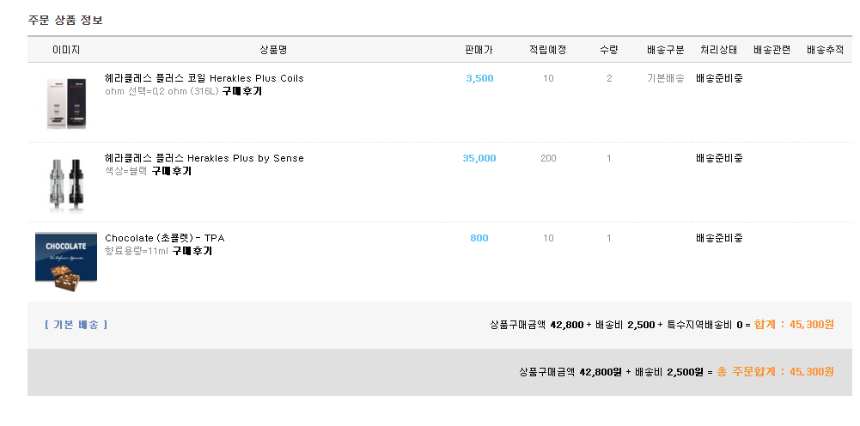
Task: Click the 상품명 column header
Action: [x=272, y=49]
